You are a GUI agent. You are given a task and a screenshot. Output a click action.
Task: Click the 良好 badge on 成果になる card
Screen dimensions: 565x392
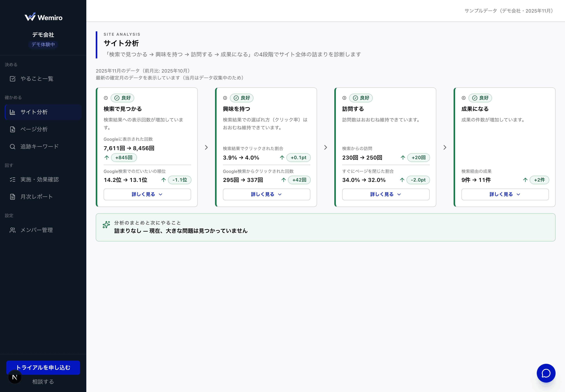tap(480, 98)
